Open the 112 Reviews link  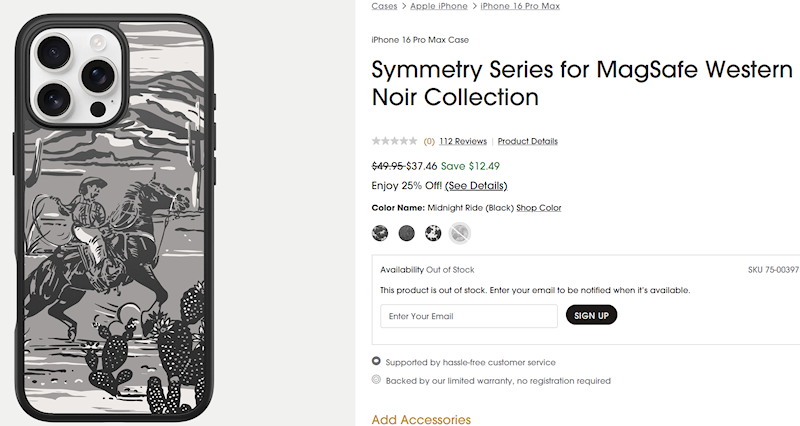[463, 141]
